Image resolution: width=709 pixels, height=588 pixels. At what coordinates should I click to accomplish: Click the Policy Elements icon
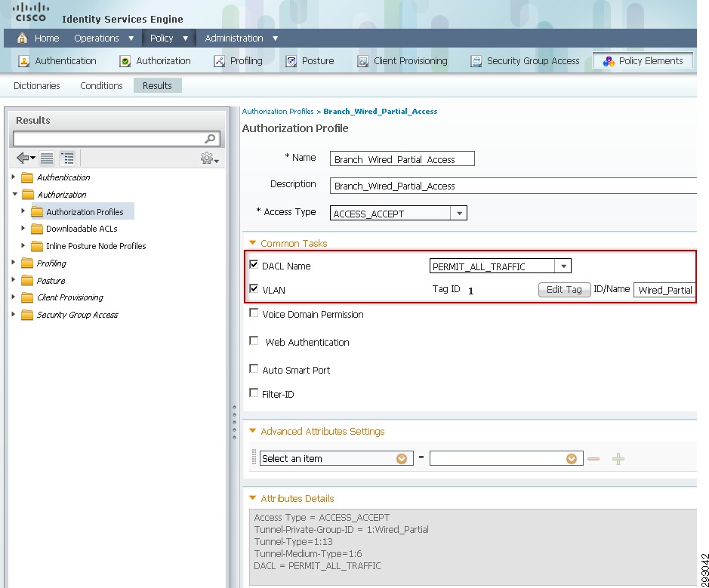point(609,61)
